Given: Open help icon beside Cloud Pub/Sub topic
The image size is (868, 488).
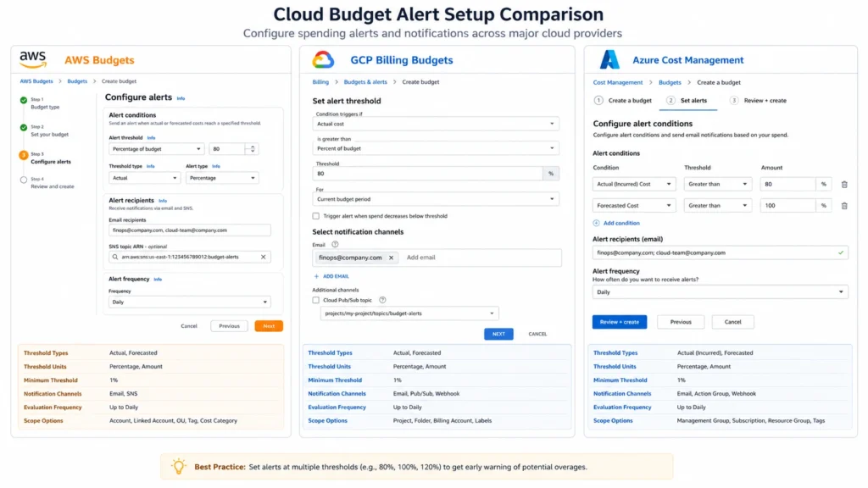Looking at the screenshot, I should pyautogui.click(x=382, y=300).
